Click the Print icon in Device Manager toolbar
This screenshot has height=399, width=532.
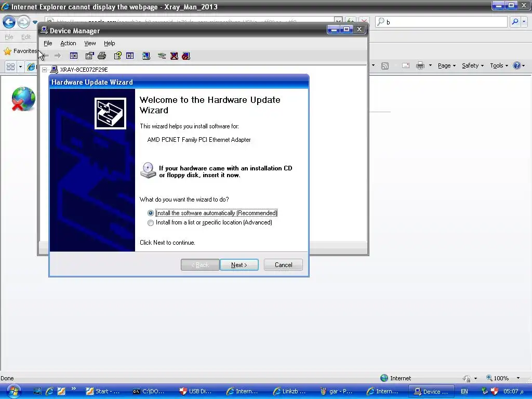tap(102, 56)
